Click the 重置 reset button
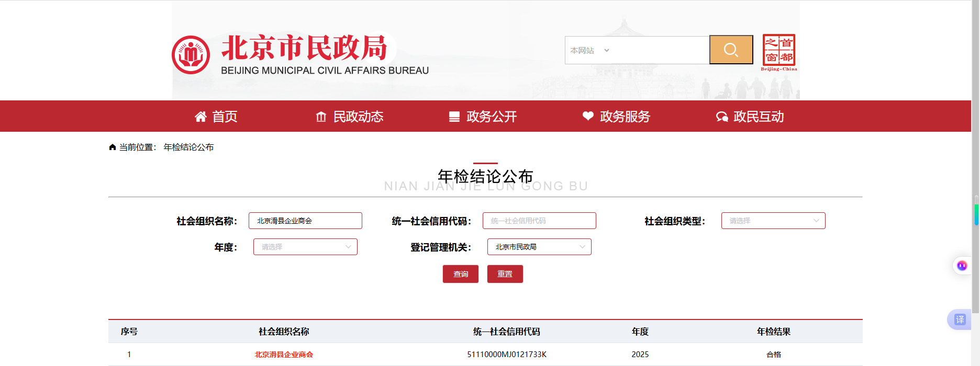This screenshot has width=980, height=366. point(505,274)
